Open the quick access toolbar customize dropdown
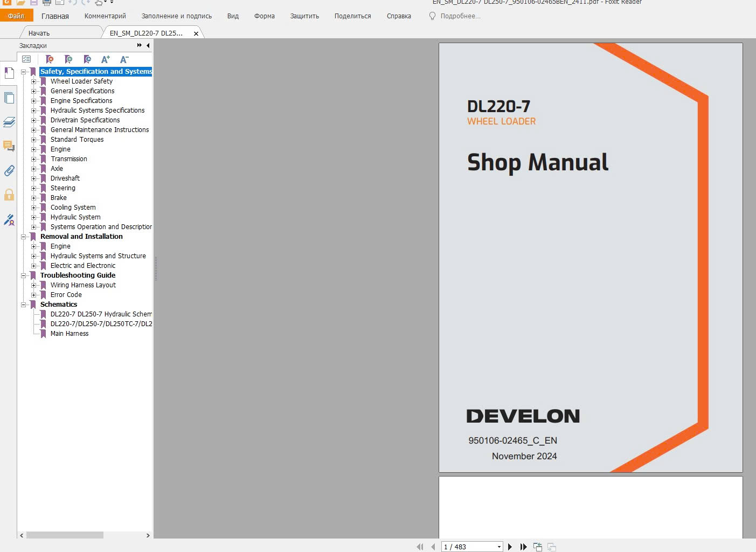 pos(112,2)
